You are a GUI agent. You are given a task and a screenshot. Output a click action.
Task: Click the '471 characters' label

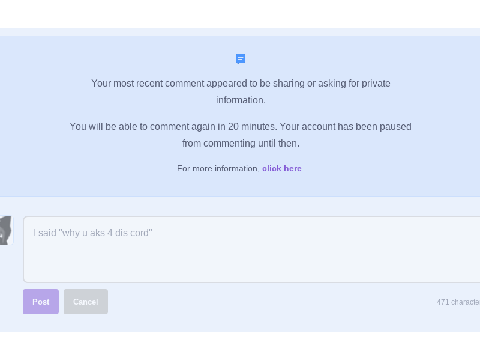coord(458,302)
